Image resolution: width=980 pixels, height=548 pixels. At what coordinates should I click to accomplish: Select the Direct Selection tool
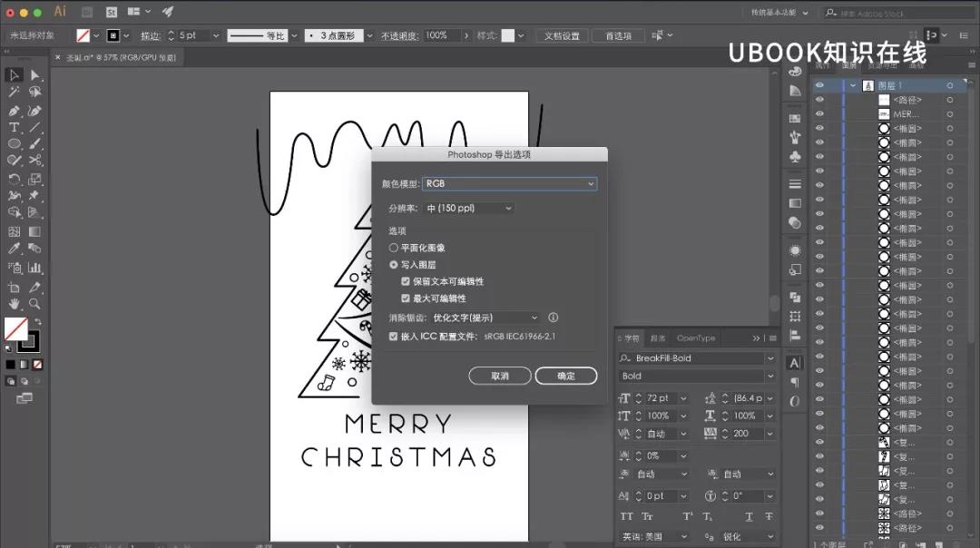tap(35, 75)
